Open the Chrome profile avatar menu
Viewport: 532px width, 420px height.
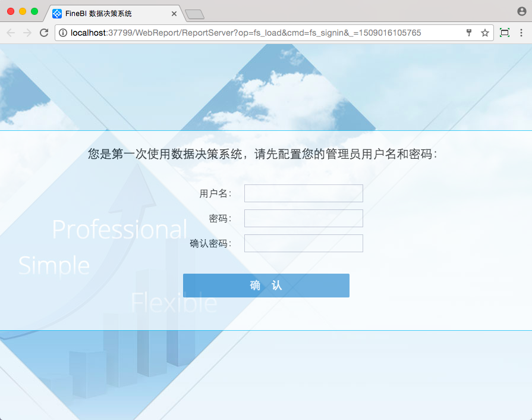pos(522,11)
